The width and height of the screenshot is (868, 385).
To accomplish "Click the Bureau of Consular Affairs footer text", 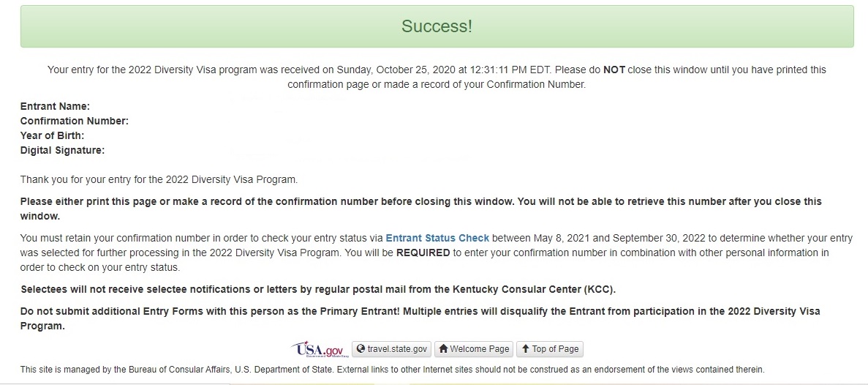I will 392,370.
